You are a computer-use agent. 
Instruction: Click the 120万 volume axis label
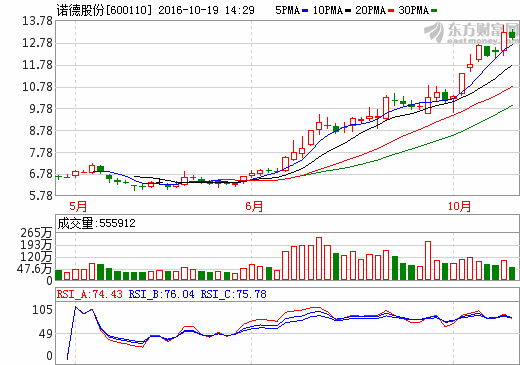coord(36,257)
